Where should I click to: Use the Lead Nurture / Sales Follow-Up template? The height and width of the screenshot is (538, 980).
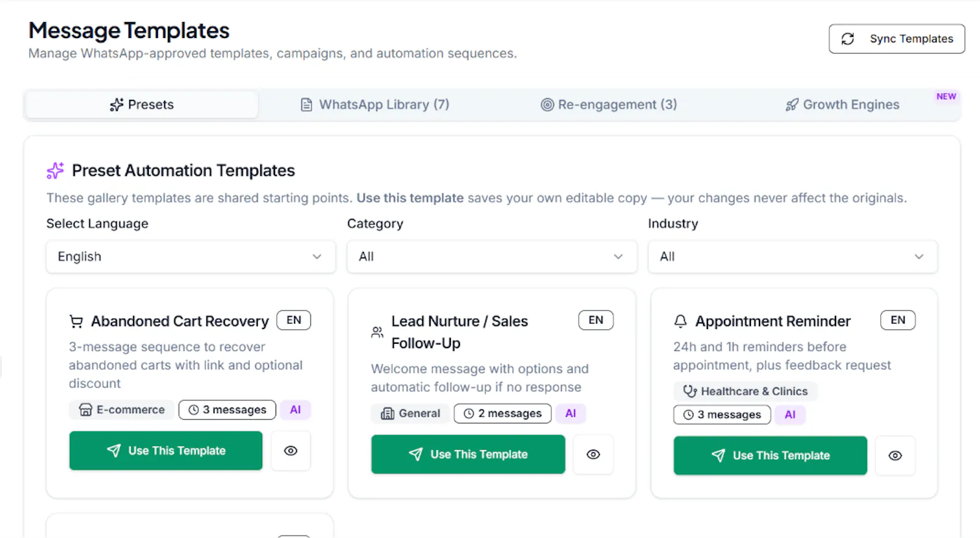[x=468, y=455]
